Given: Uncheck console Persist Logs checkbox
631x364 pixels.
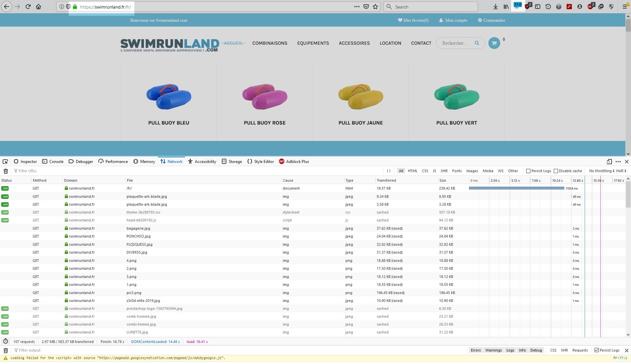Looking at the screenshot, I should pyautogui.click(x=596, y=351).
